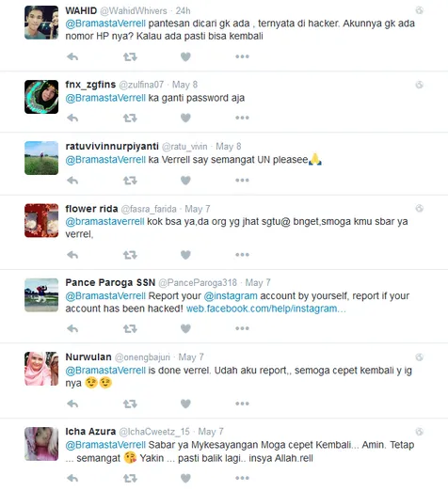This screenshot has height=491, width=448.
Task: Retweet WAHID's tweet about hacker
Action: pos(130,56)
